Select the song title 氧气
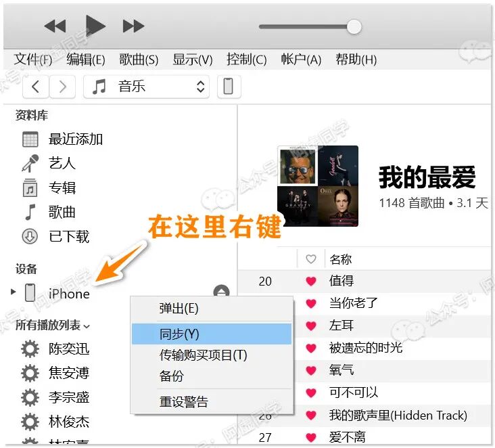Image resolution: width=495 pixels, height=448 pixels. point(341,370)
